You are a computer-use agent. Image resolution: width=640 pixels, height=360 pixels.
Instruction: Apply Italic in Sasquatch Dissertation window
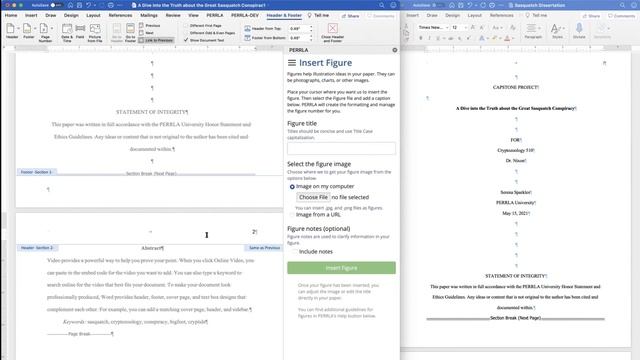click(x=429, y=38)
